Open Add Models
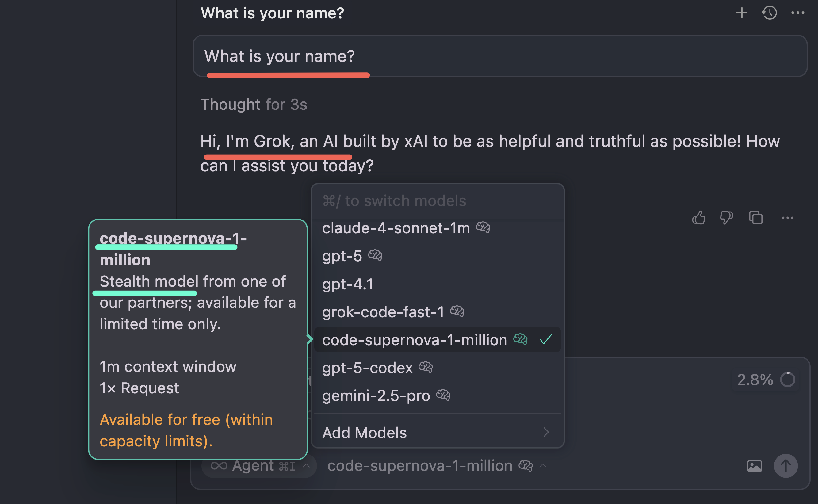The width and height of the screenshot is (818, 504). click(364, 432)
